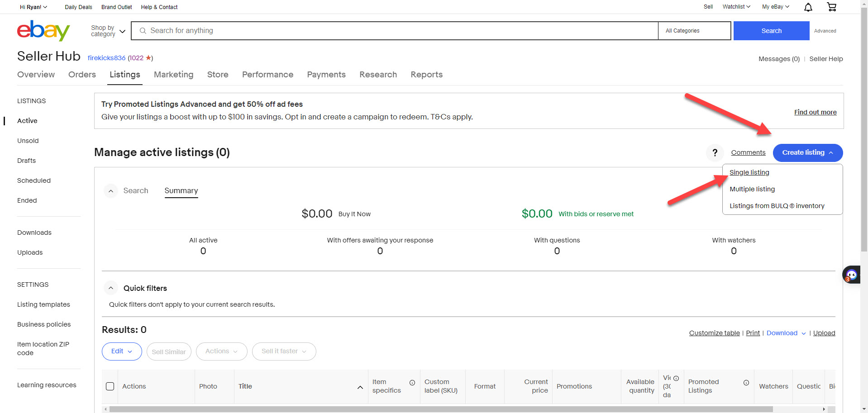Click the question mark help icon

click(x=715, y=153)
